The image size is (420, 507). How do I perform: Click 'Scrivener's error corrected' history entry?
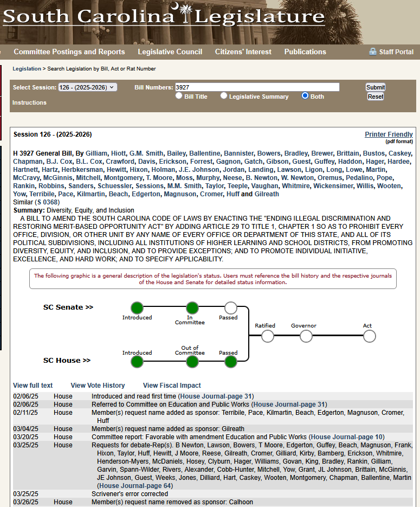(x=130, y=494)
